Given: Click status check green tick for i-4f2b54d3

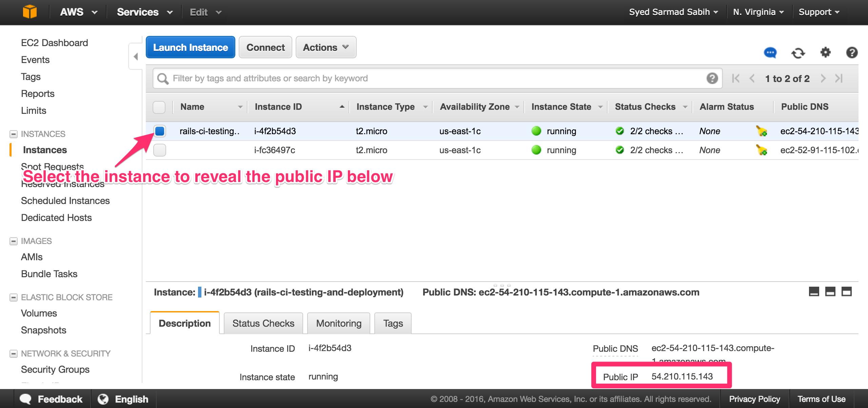Looking at the screenshot, I should coord(620,131).
